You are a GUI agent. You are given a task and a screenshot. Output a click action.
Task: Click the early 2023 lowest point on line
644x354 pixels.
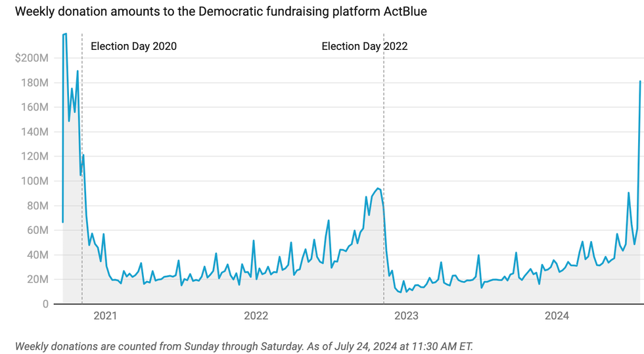pyautogui.click(x=400, y=292)
